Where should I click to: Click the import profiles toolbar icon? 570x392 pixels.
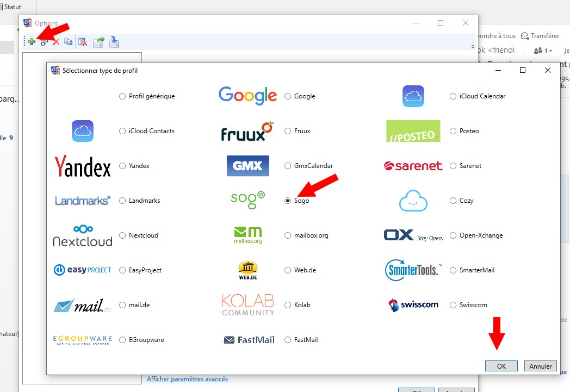click(x=114, y=42)
